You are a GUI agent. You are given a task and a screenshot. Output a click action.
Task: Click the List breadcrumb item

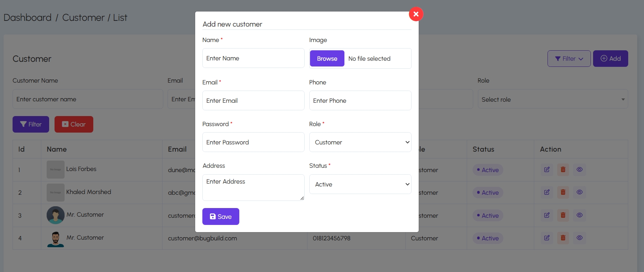(120, 18)
